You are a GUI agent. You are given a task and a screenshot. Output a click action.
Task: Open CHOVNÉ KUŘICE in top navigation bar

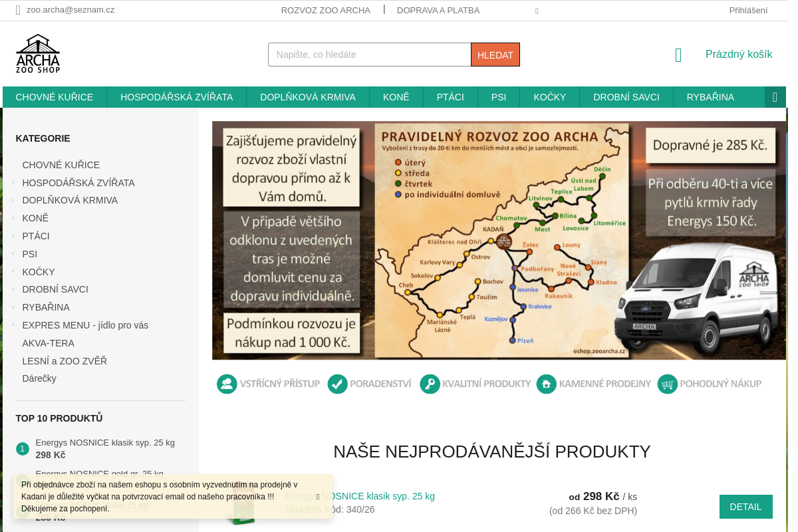point(55,97)
